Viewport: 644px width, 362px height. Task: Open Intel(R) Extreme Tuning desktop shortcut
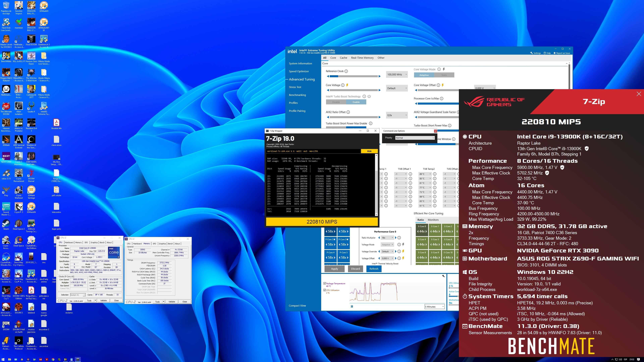click(44, 108)
